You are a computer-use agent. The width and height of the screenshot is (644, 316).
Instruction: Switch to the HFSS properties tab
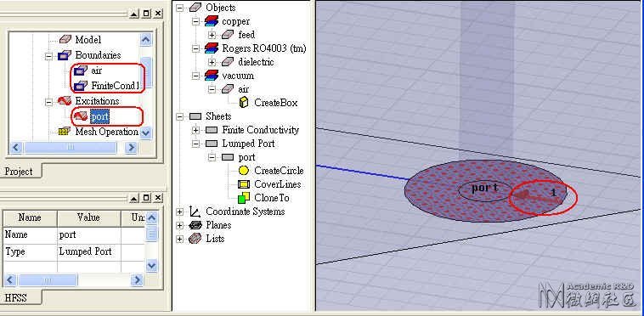pos(16,297)
